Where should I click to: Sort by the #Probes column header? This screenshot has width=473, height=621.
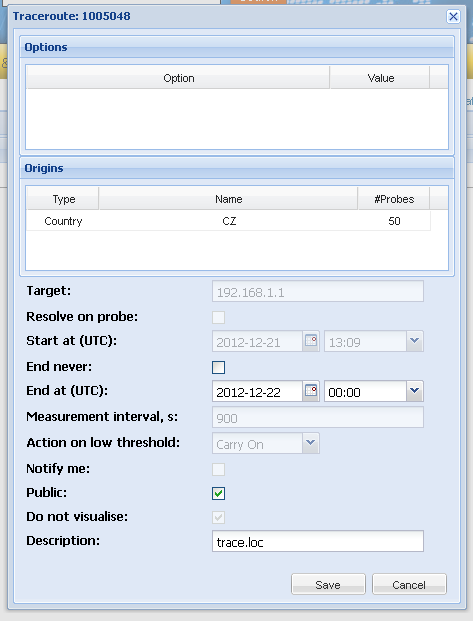[394, 199]
